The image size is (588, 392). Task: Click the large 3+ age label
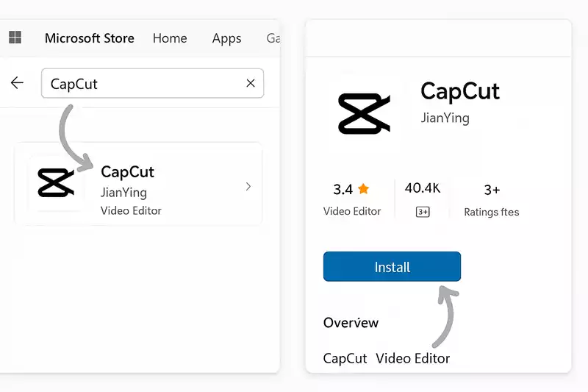492,190
